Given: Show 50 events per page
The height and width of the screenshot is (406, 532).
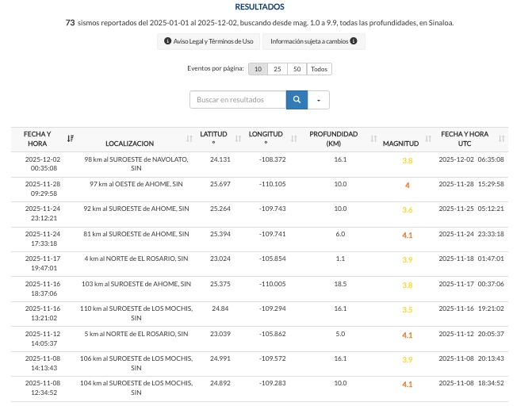Looking at the screenshot, I should point(297,69).
